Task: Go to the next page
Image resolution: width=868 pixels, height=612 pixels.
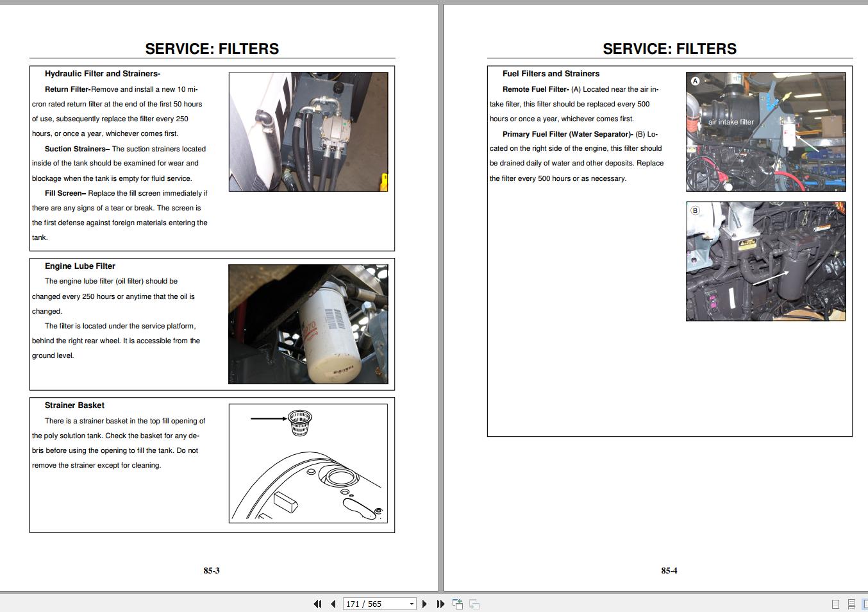Action: [x=424, y=604]
